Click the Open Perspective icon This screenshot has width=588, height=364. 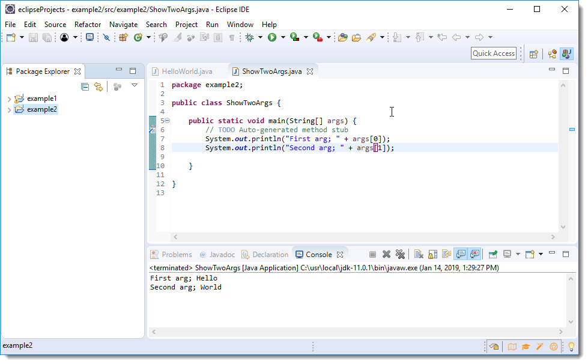point(533,54)
